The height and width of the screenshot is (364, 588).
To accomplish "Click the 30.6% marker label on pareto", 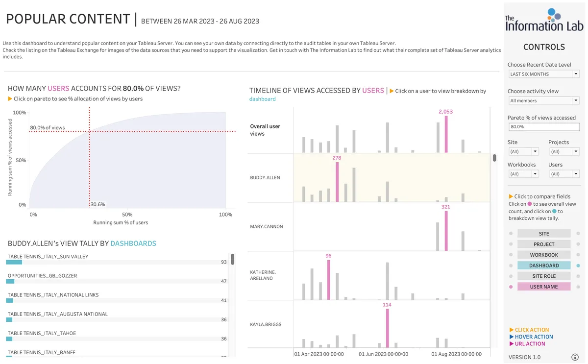I will pyautogui.click(x=98, y=204).
